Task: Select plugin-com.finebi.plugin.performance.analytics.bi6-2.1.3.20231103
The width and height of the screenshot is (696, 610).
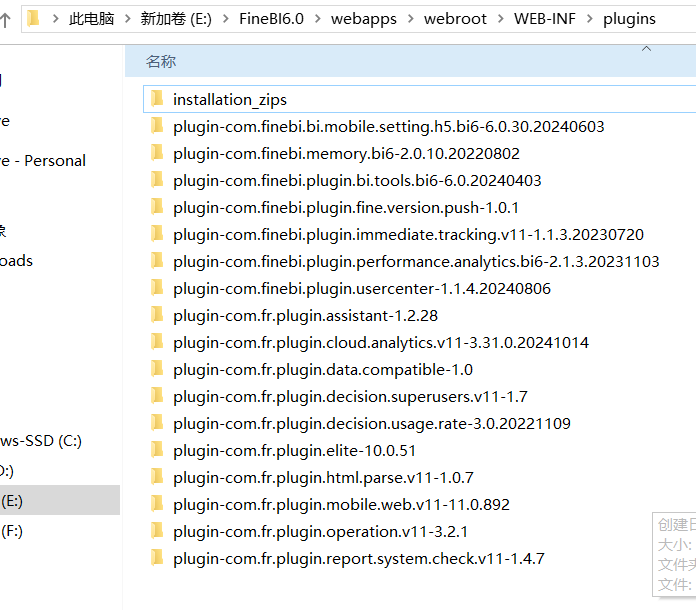Action: (x=416, y=261)
